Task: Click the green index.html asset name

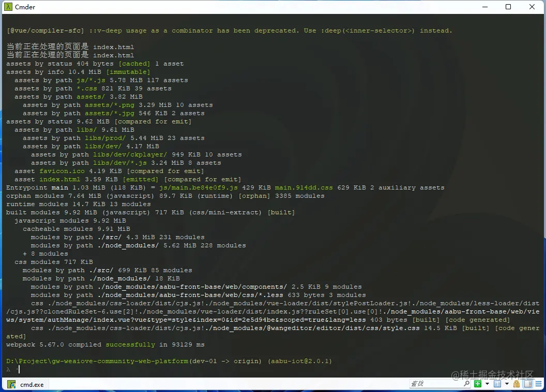Action: (x=59, y=179)
